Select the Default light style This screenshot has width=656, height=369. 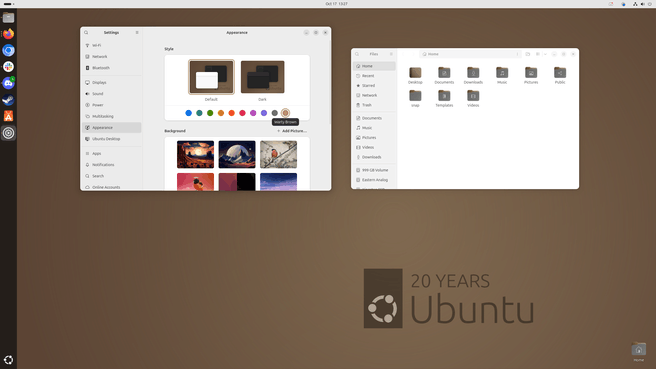point(211,77)
